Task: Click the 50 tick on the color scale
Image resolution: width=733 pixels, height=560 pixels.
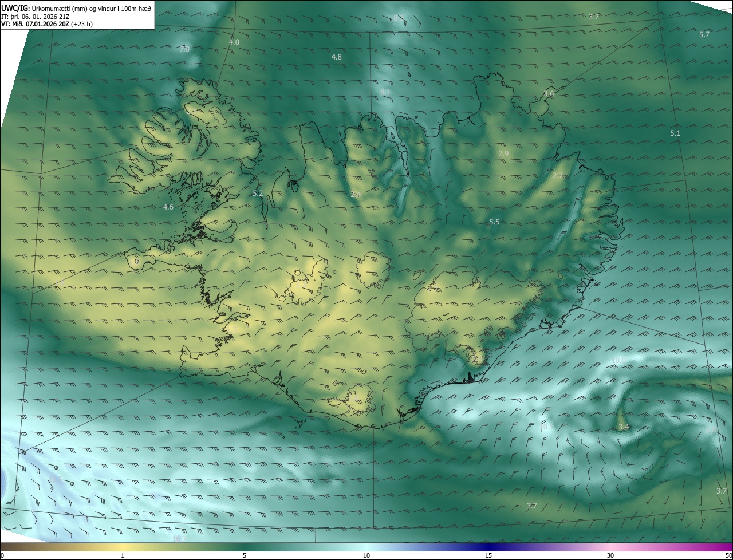Action: click(728, 555)
